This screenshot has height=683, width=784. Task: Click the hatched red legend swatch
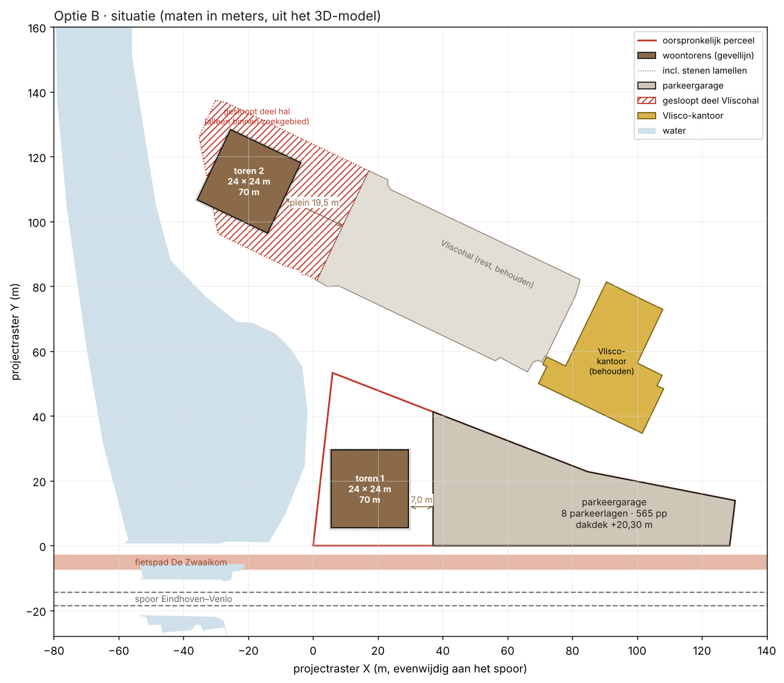646,100
